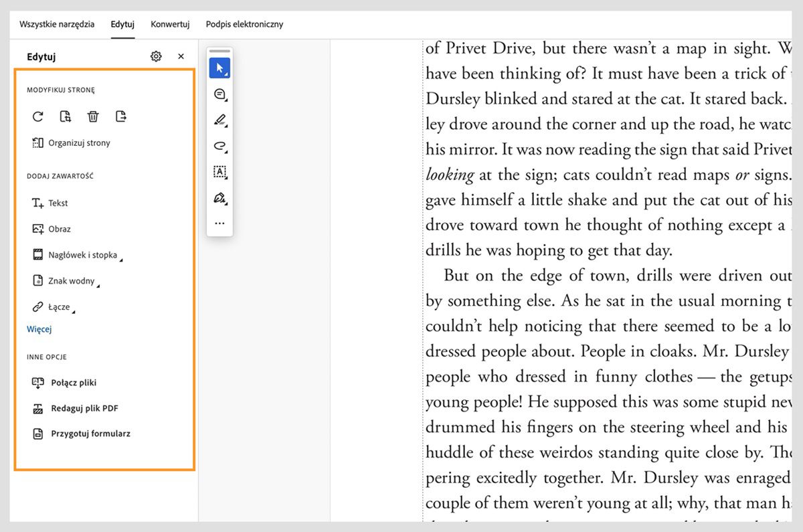Open more tools ellipsis in floating toolbar

click(219, 223)
